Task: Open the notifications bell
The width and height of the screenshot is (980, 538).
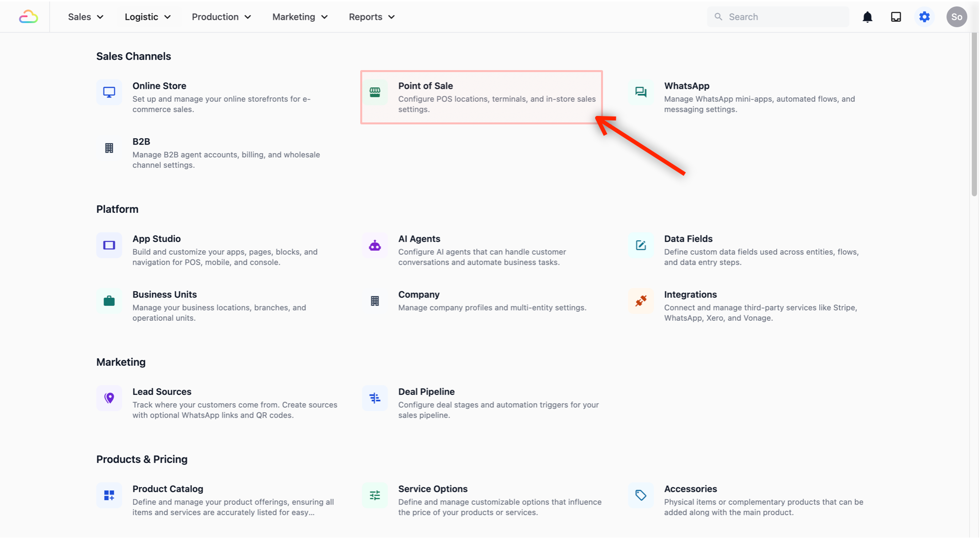Action: (x=867, y=17)
